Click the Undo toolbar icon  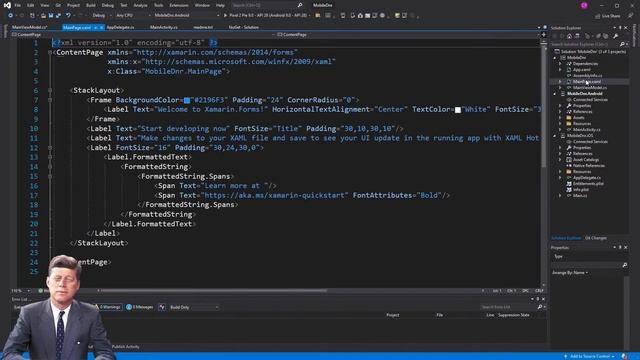point(68,16)
